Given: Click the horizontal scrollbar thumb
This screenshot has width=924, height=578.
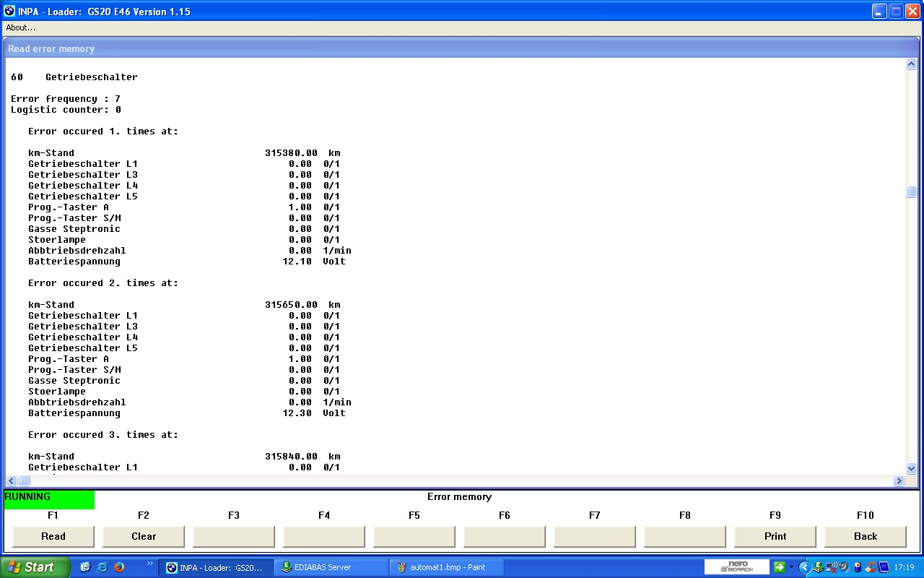Looking at the screenshot, I should point(24,480).
